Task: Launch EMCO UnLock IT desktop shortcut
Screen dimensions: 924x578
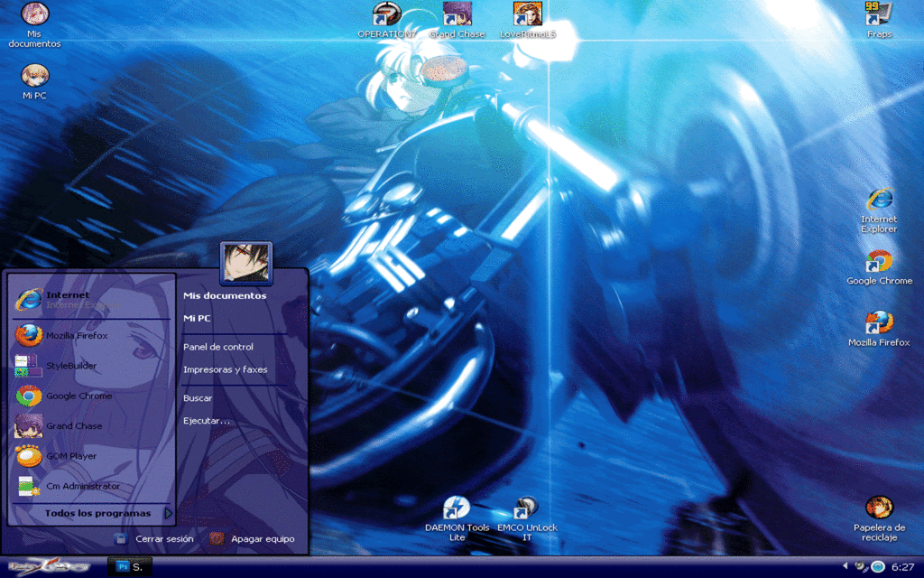Action: coord(526,508)
